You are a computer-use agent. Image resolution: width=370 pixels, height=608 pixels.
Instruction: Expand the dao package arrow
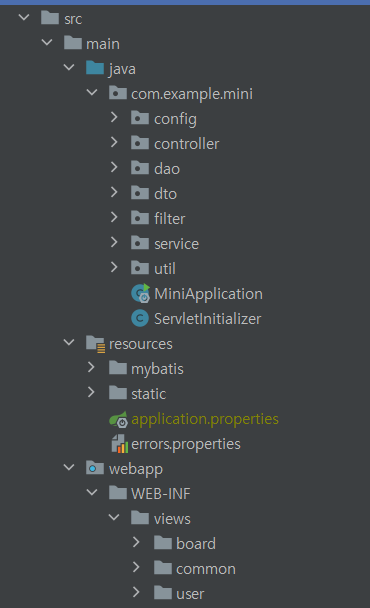click(114, 167)
